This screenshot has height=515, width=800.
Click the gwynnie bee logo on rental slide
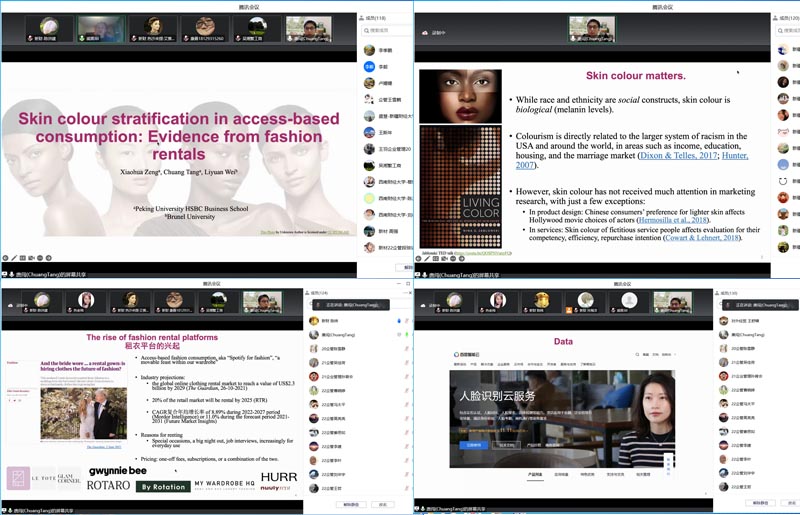[117, 470]
